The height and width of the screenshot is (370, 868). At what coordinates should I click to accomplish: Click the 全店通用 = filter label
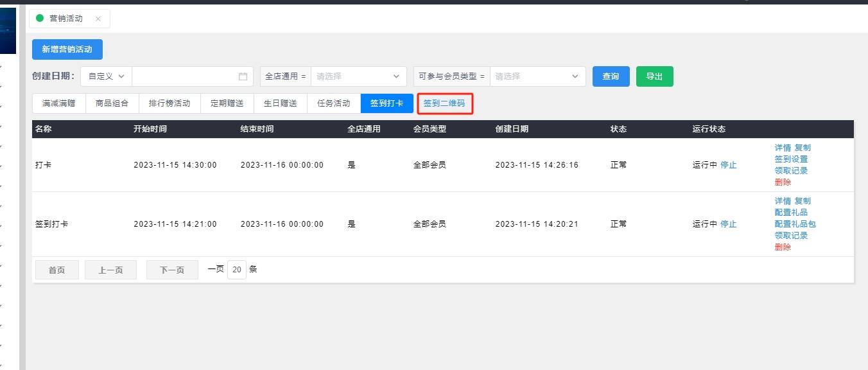pos(286,76)
